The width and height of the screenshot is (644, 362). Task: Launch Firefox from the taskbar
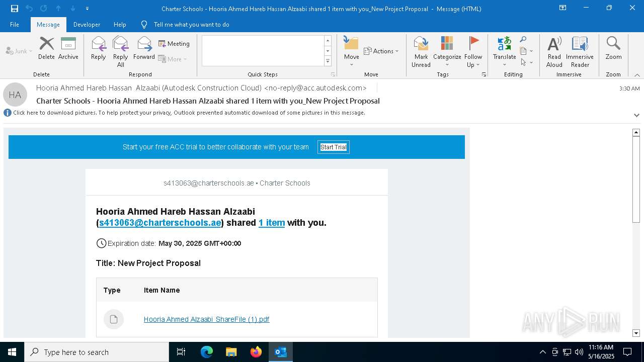[x=256, y=352]
